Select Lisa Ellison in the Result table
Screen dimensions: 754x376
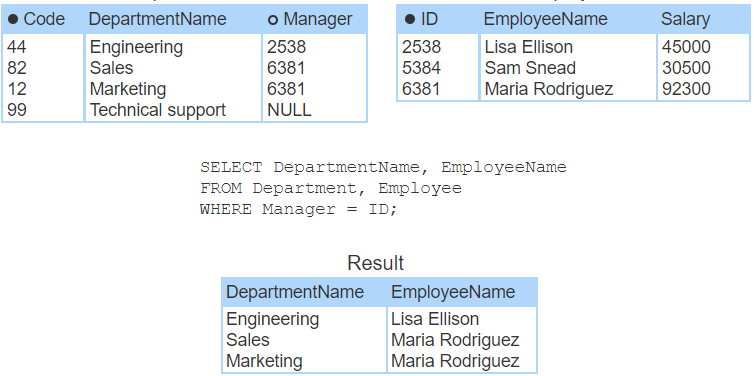pyautogui.click(x=435, y=319)
